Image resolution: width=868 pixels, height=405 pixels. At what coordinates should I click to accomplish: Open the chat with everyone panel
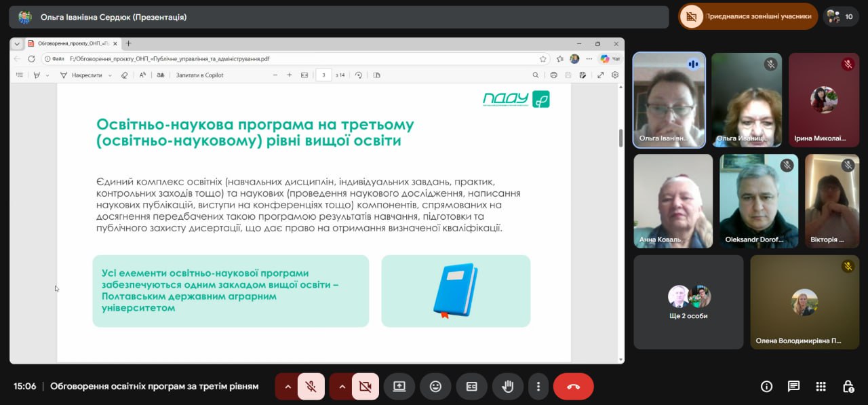tap(793, 387)
